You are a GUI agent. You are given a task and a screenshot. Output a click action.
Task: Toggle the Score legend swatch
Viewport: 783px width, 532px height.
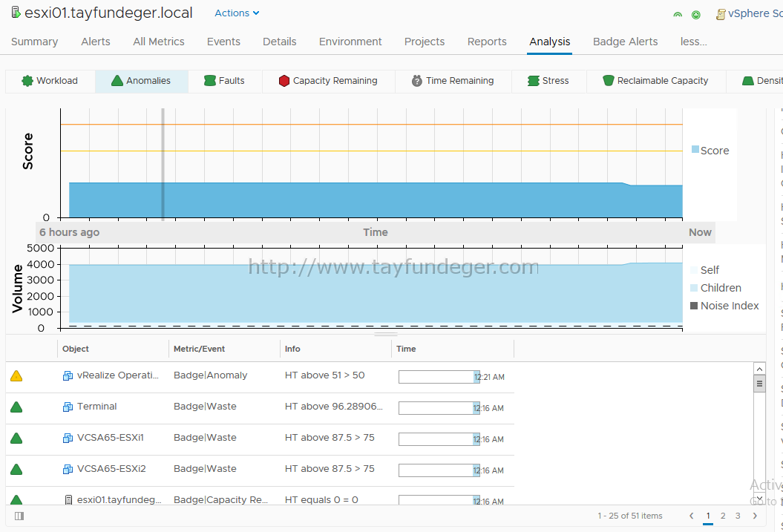(695, 150)
